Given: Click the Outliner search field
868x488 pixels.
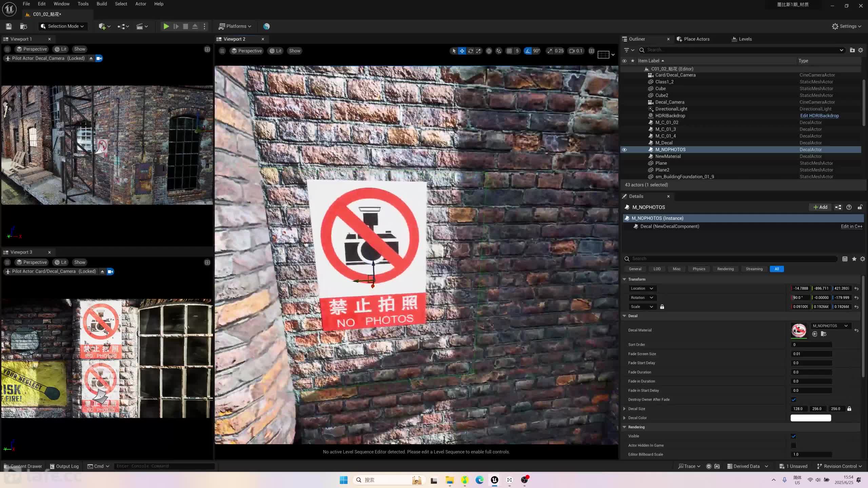Looking at the screenshot, I should [743, 50].
